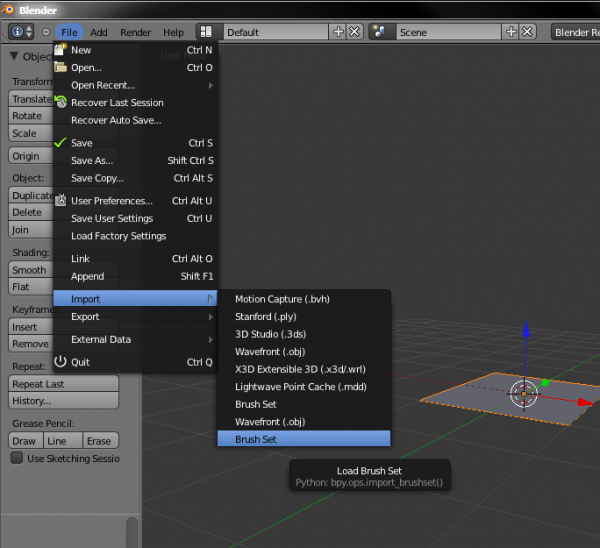Image resolution: width=600 pixels, height=548 pixels.
Task: Click Save User Settings
Action: [136, 219]
